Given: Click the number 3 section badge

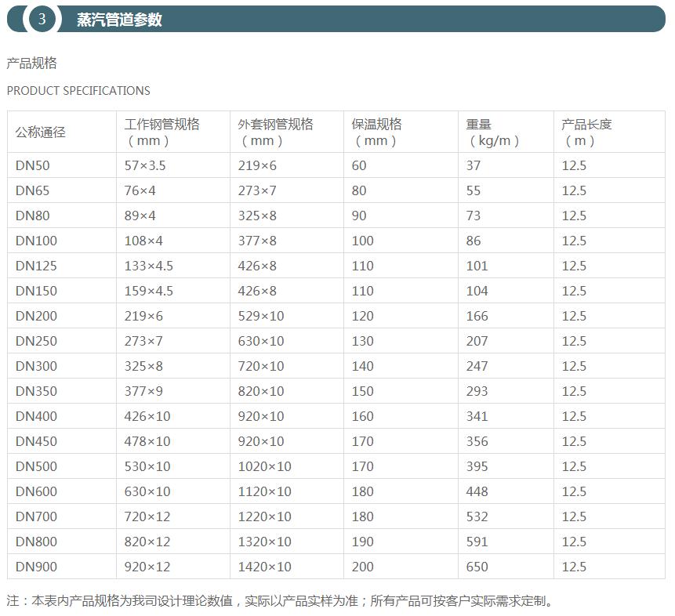Looking at the screenshot, I should (x=42, y=19).
